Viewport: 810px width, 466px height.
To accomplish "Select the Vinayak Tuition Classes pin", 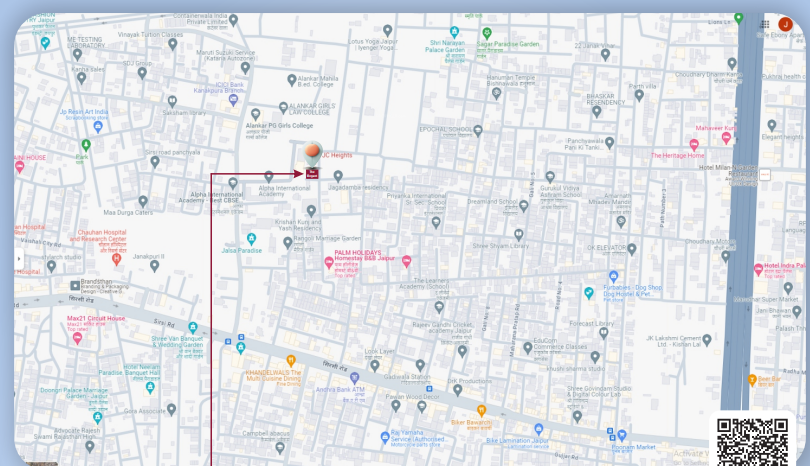I will coord(173,44).
